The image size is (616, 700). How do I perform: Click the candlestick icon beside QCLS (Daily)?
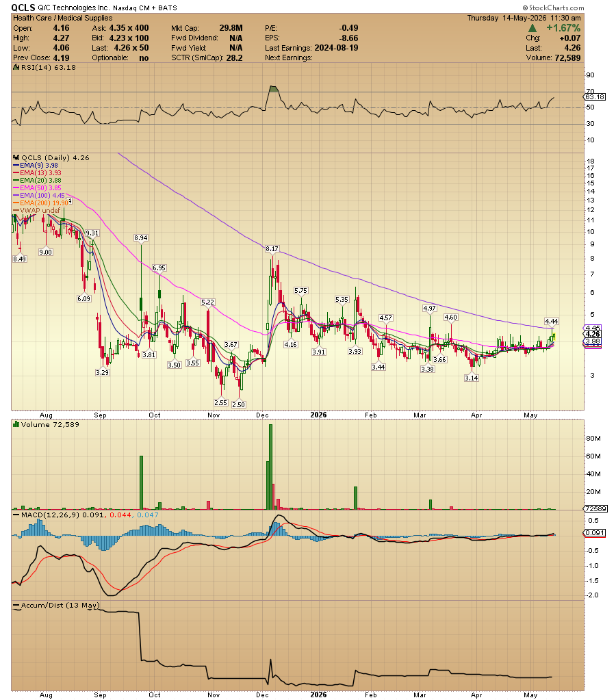[16, 157]
